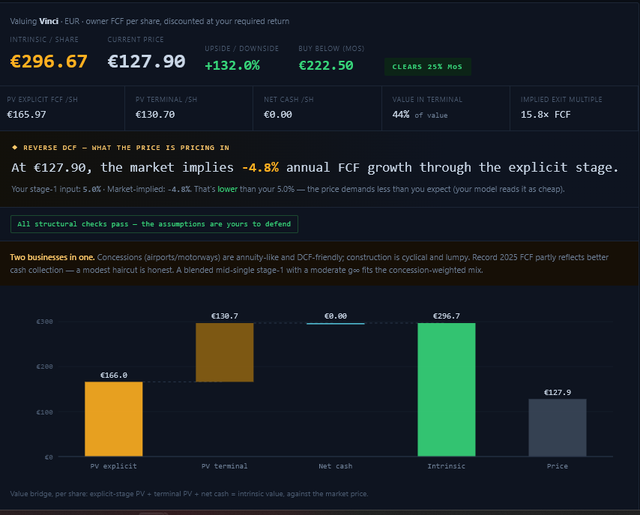Click PV explicit FCF €165.97 value
Screen dimensions: 640x515
point(27,115)
